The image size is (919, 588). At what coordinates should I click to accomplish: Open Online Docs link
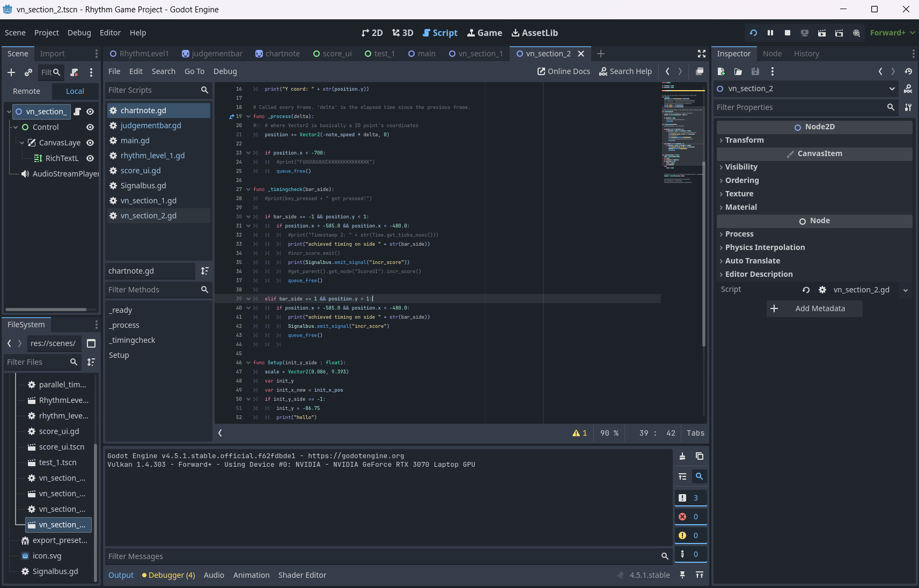click(x=564, y=71)
